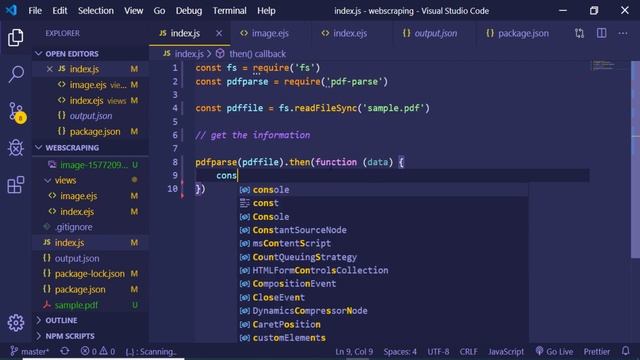This screenshot has width=640, height=360.
Task: Open the Debug view in activity bar
Action: 16,148
